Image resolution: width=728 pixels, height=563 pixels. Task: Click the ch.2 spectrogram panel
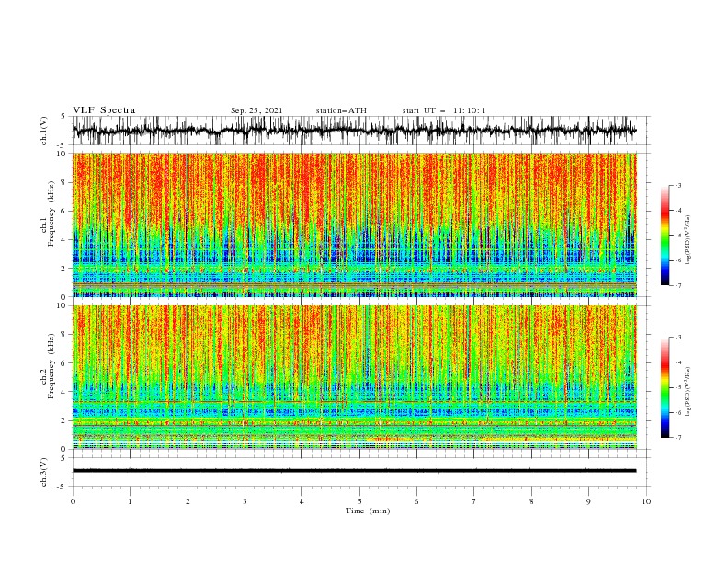(355, 377)
